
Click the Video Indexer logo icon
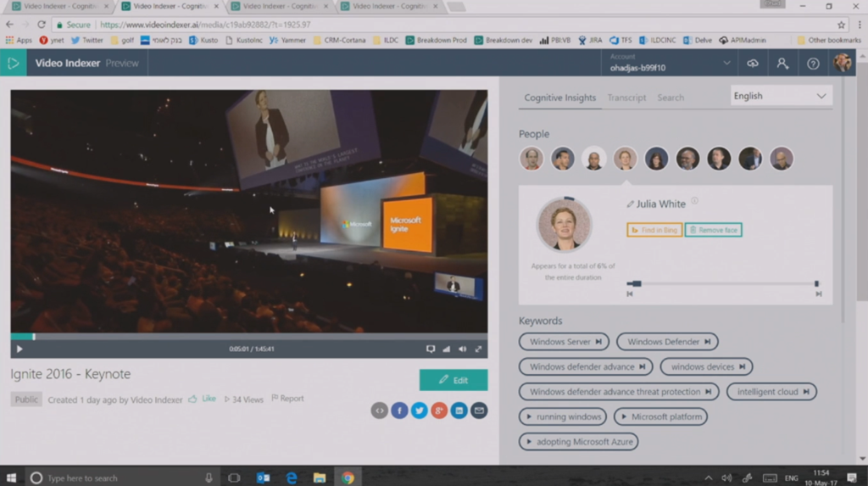pyautogui.click(x=14, y=63)
